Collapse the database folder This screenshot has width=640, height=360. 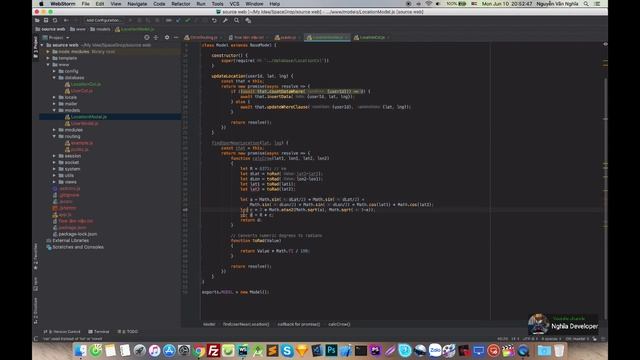54,78
